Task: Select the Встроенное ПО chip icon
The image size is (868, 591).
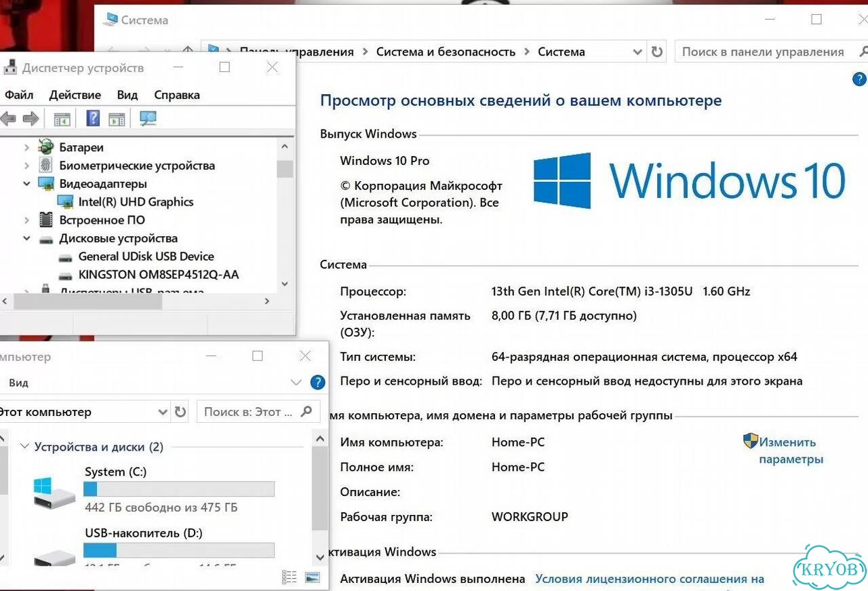Action: [46, 220]
